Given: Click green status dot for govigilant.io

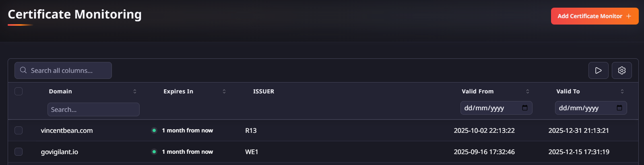Looking at the screenshot, I should point(154,152).
